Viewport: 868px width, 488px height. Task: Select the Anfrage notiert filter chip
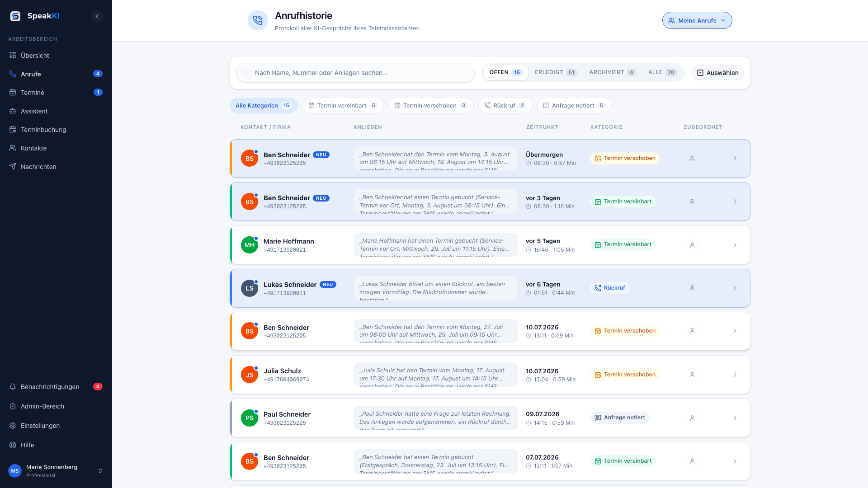[574, 106]
